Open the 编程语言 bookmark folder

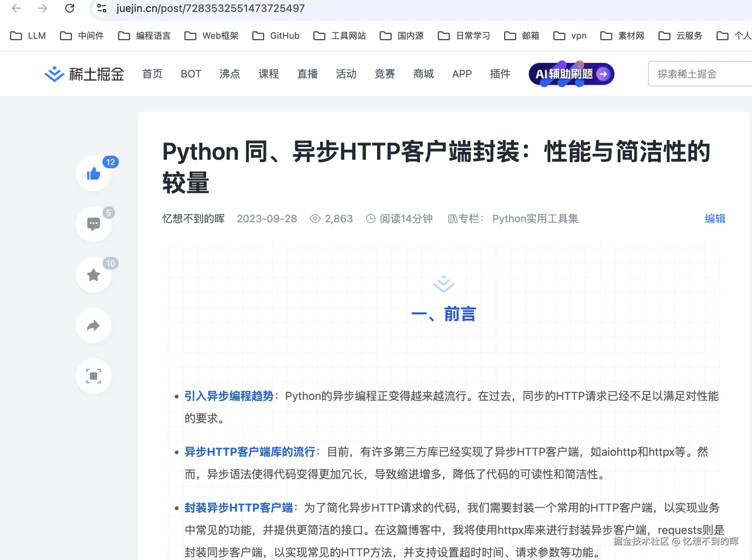[144, 36]
